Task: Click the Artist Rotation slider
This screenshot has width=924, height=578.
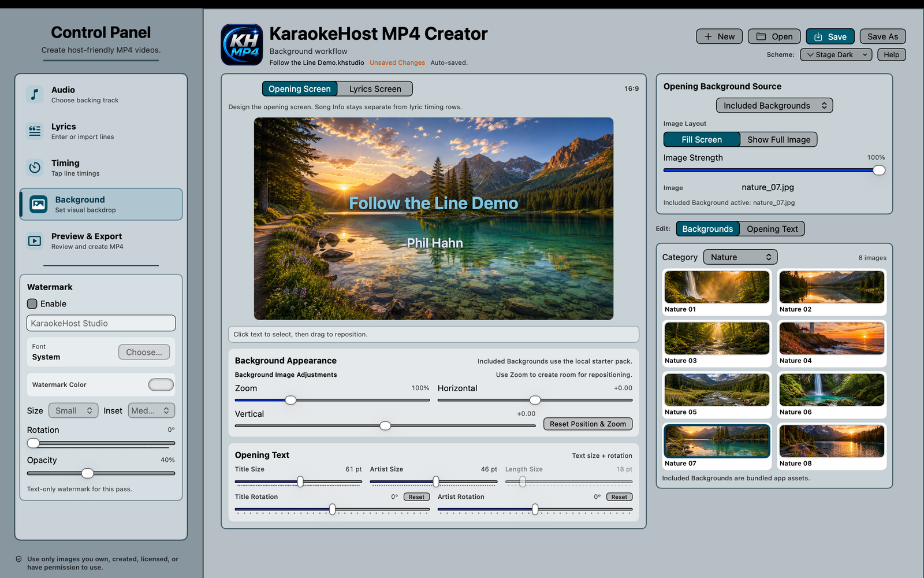Action: point(535,509)
